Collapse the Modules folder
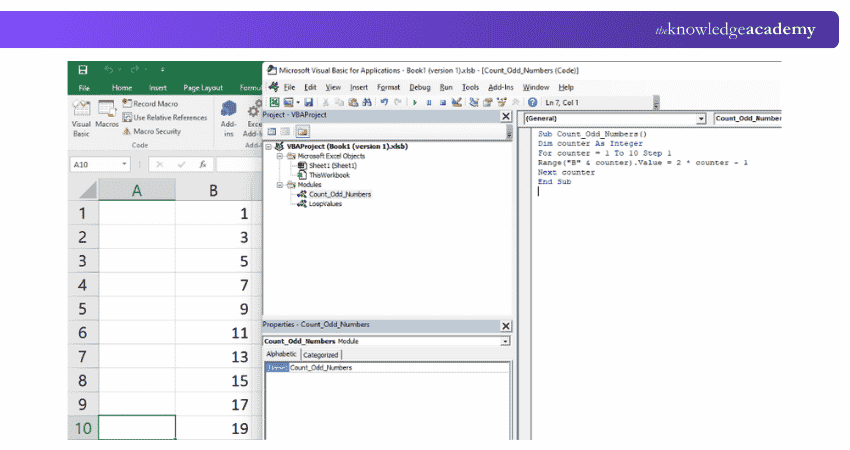850x450 pixels. click(280, 185)
